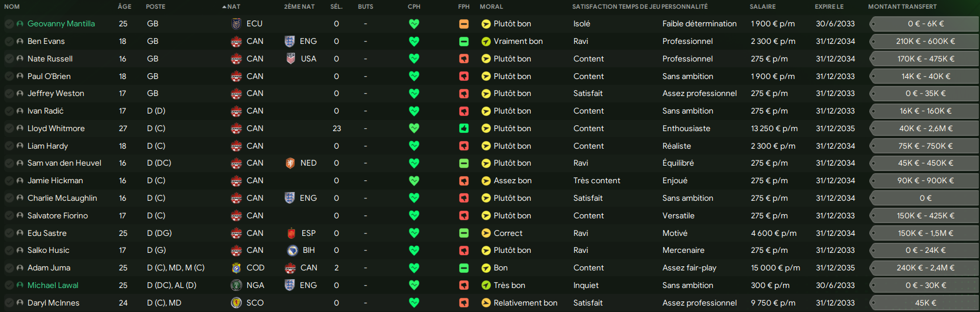
Task: Click Ben Evans' green heart condition icon
Action: pyautogui.click(x=414, y=42)
